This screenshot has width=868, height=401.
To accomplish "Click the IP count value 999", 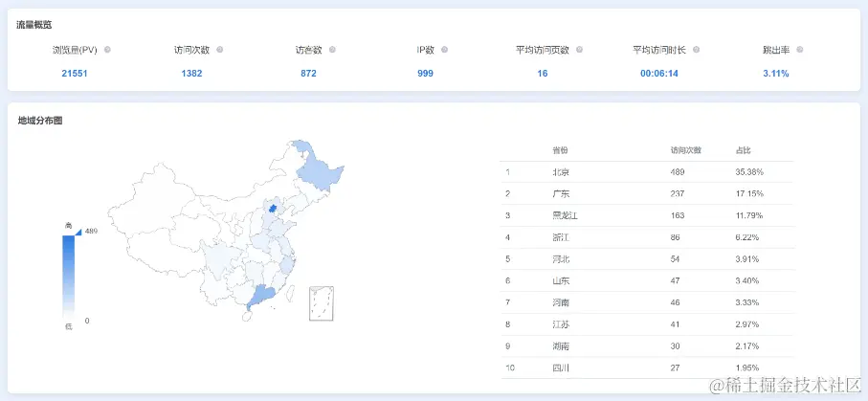I will coord(425,73).
